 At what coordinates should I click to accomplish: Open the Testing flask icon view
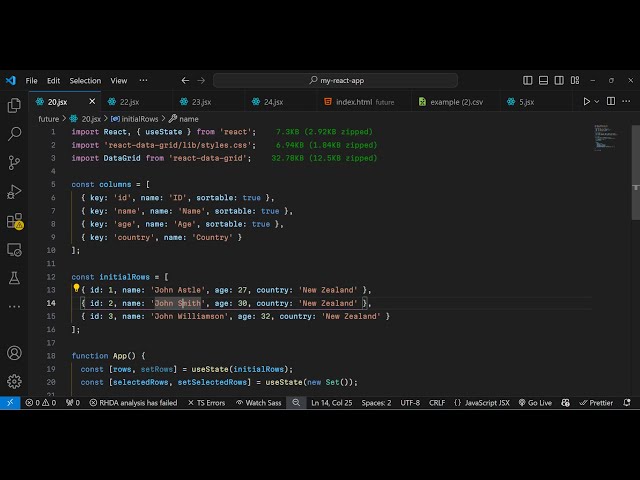(x=14, y=278)
